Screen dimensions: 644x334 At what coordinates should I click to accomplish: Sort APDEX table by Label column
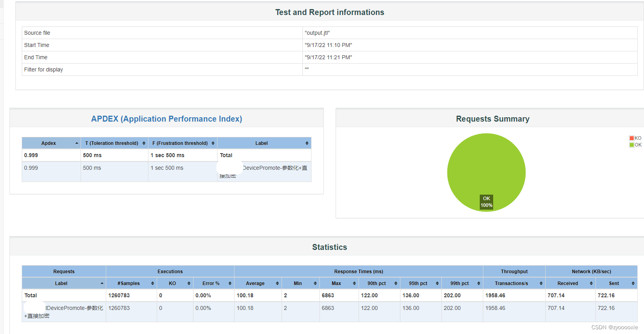click(264, 143)
